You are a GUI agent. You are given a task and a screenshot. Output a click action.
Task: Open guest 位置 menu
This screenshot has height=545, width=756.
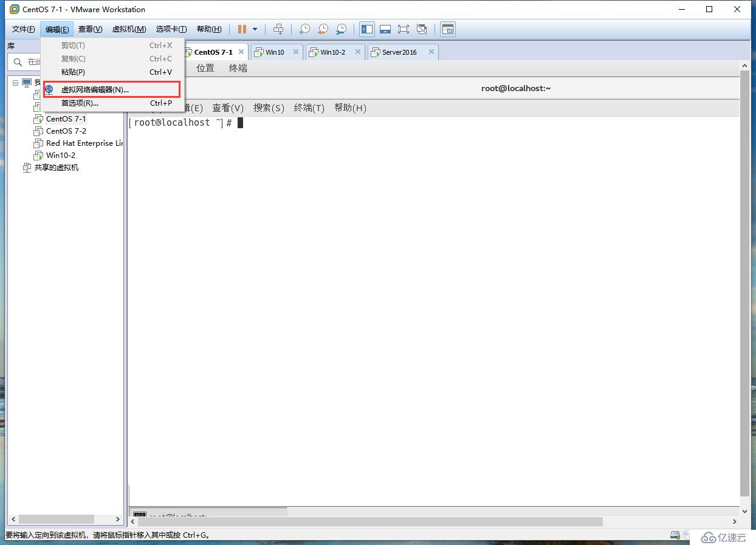click(205, 69)
